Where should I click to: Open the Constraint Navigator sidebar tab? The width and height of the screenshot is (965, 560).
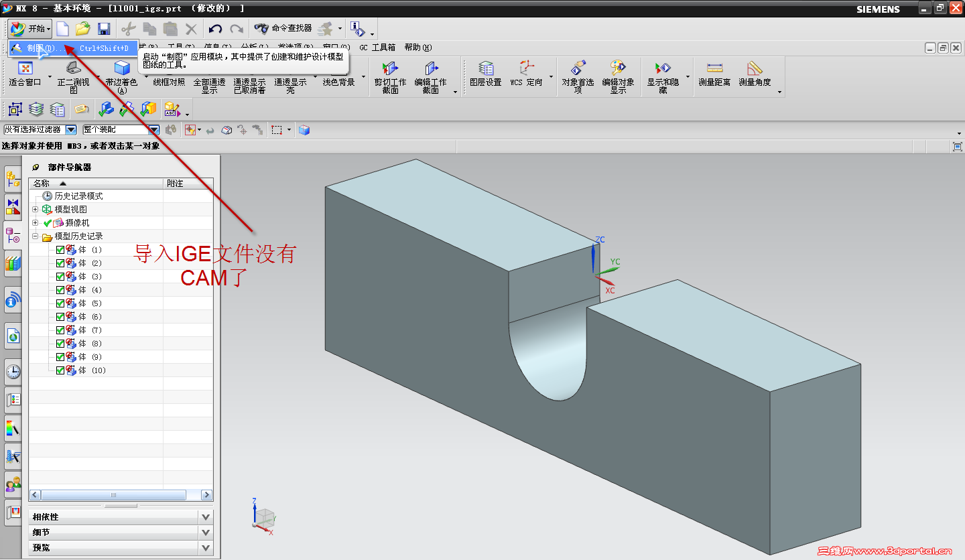click(13, 206)
